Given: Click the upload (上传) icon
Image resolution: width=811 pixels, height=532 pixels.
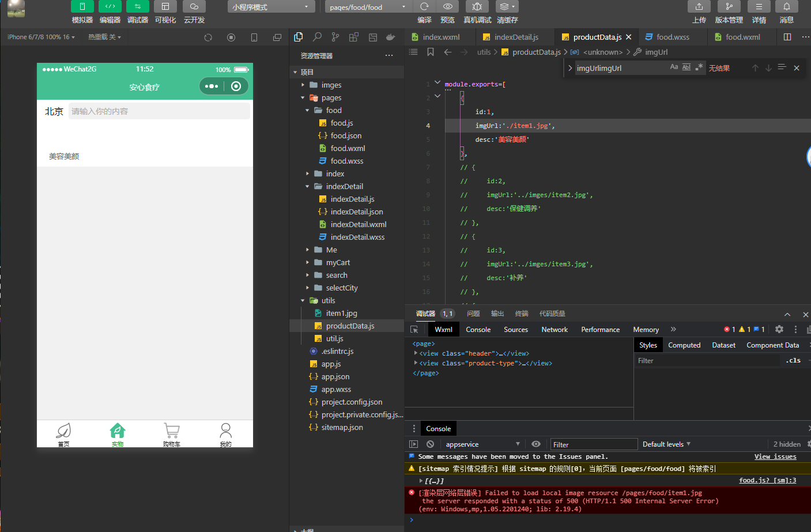Looking at the screenshot, I should [x=699, y=6].
